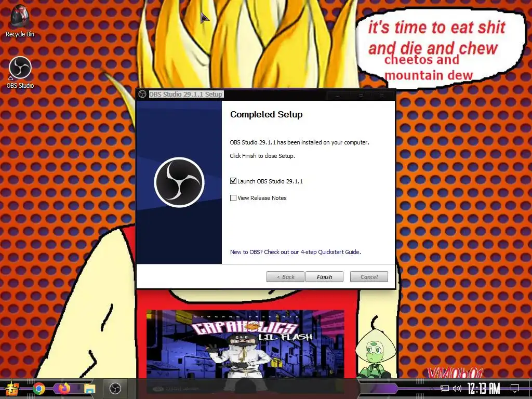Screen dimensions: 532x399
Task: Select the OBS Studio desktop shortcut
Action: pos(20,73)
